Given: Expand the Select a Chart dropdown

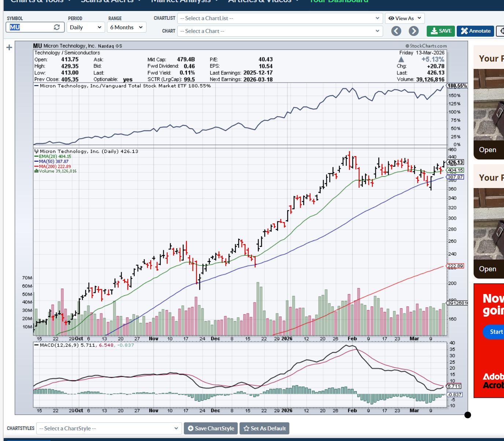Looking at the screenshot, I should pyautogui.click(x=280, y=31).
